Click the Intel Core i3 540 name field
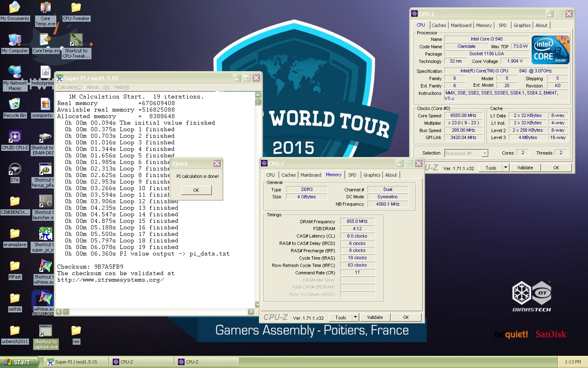Image resolution: width=588 pixels, height=368 pixels. [x=486, y=39]
